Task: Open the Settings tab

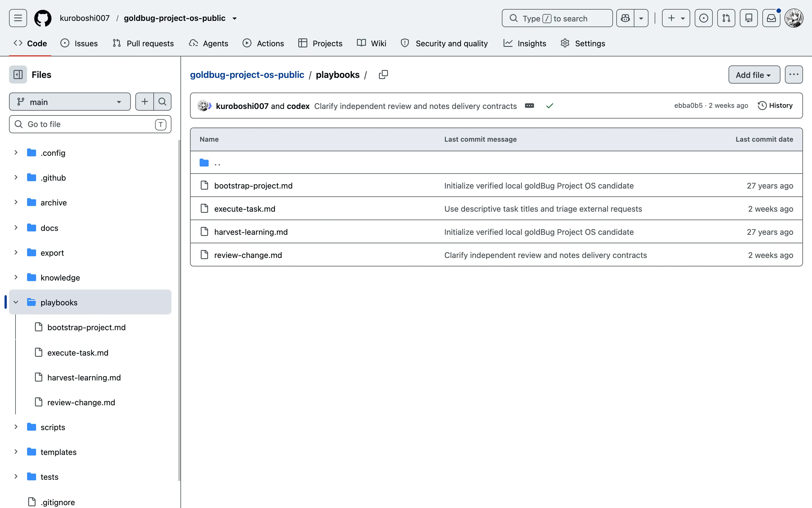Action: tap(583, 43)
